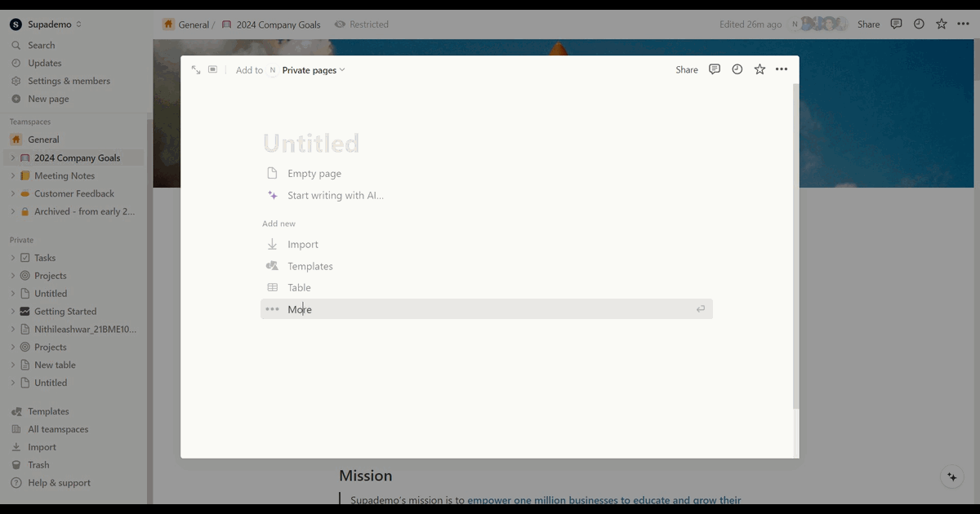
Task: Expand the Archived page tree arrow
Action: point(13,211)
